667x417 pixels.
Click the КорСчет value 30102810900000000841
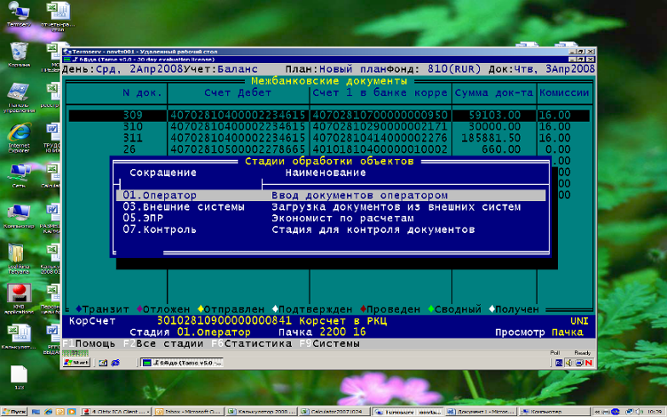[224, 321]
